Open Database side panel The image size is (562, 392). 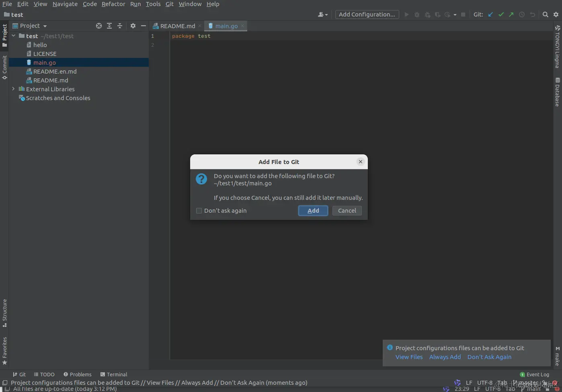click(x=557, y=92)
